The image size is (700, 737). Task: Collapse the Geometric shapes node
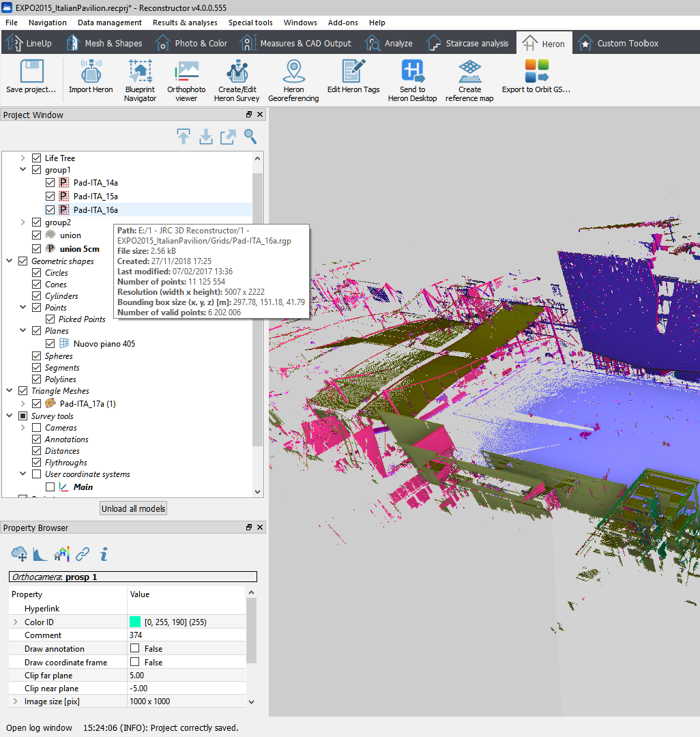10,261
